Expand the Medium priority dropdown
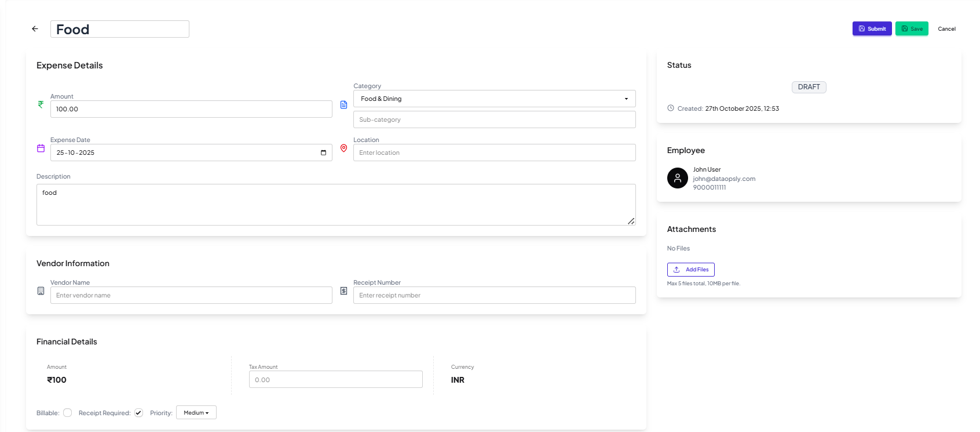980x432 pixels. click(x=196, y=413)
